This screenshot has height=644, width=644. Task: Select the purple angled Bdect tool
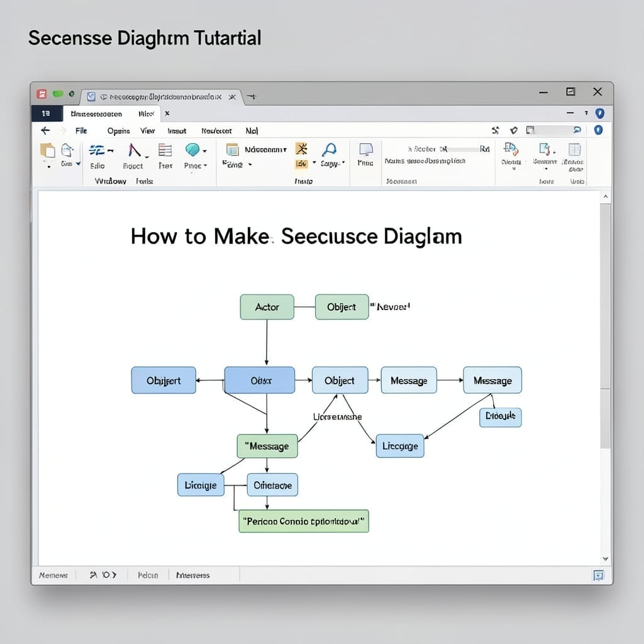134,150
